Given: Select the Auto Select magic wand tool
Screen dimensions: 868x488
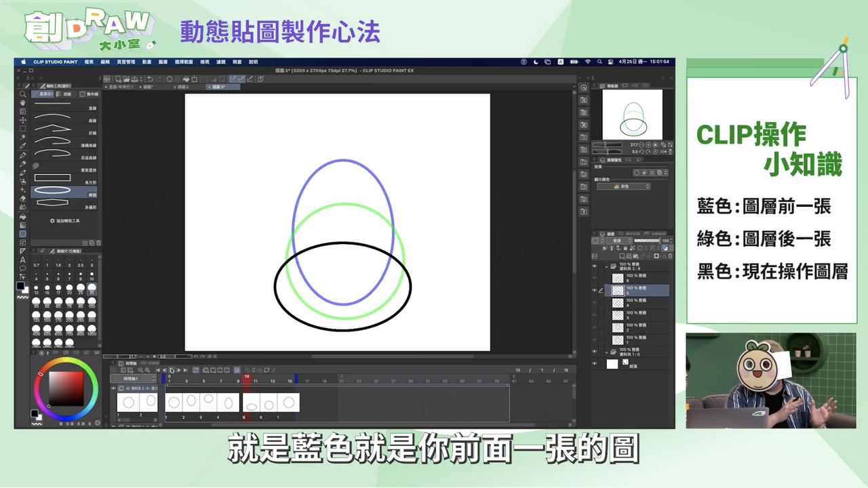Looking at the screenshot, I should click(x=23, y=138).
